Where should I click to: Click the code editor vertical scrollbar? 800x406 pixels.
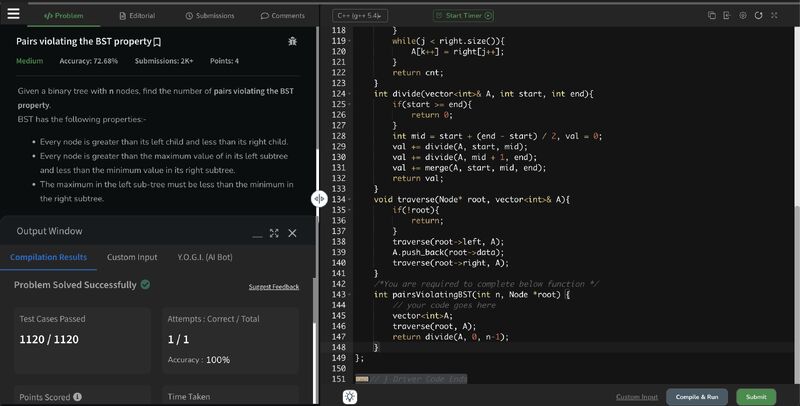pyautogui.click(x=797, y=293)
